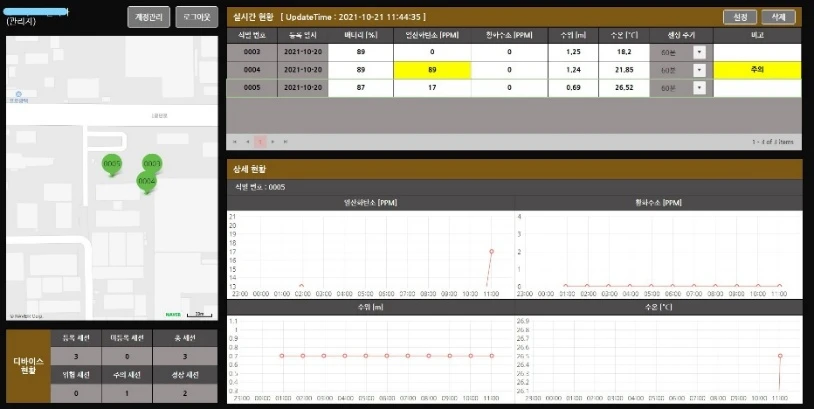Go to last page in pager
Viewport: 814px width, 409px height.
click(x=286, y=142)
